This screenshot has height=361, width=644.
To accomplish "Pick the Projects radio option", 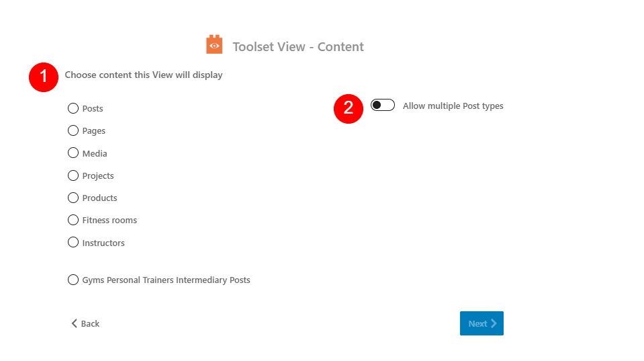I will (x=73, y=175).
